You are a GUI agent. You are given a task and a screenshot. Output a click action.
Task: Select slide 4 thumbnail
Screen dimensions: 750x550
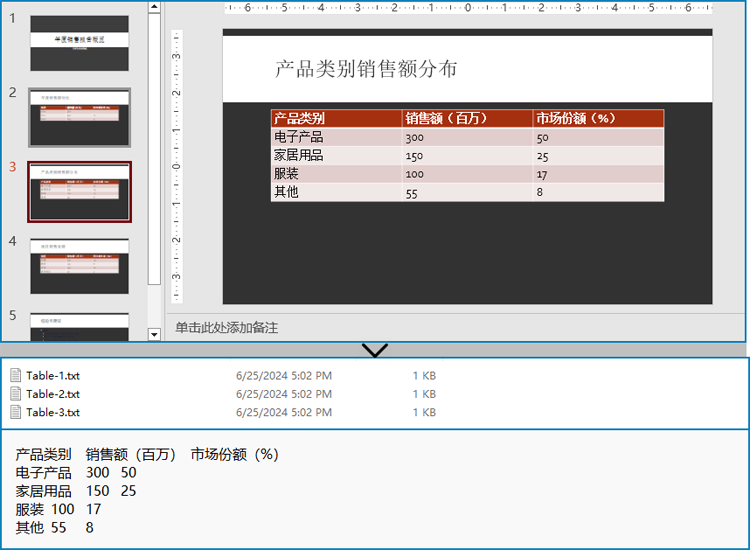tap(79, 266)
